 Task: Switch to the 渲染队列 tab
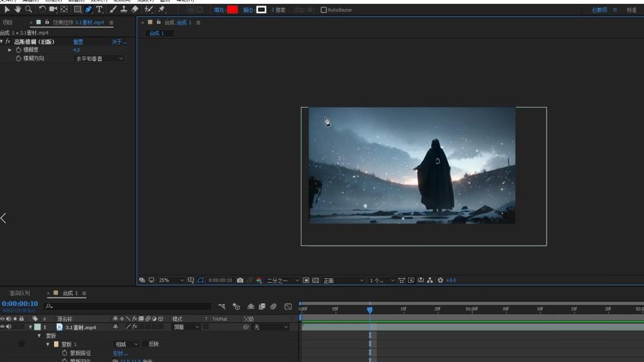coord(19,293)
